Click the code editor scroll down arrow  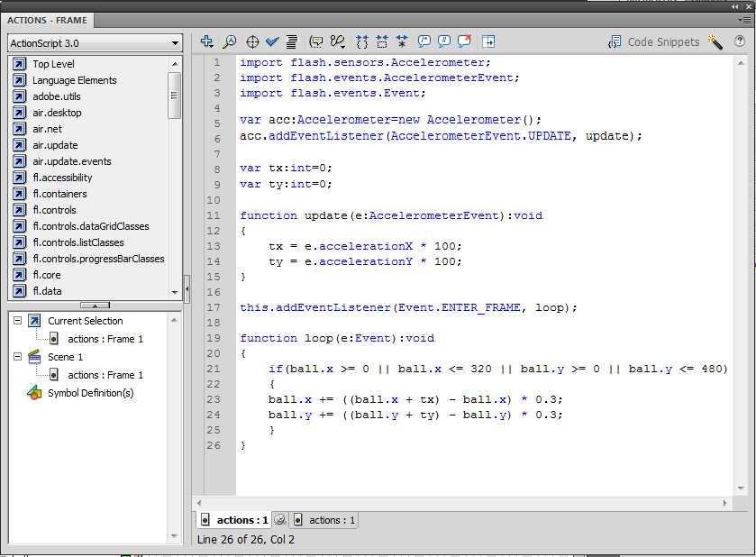741,489
